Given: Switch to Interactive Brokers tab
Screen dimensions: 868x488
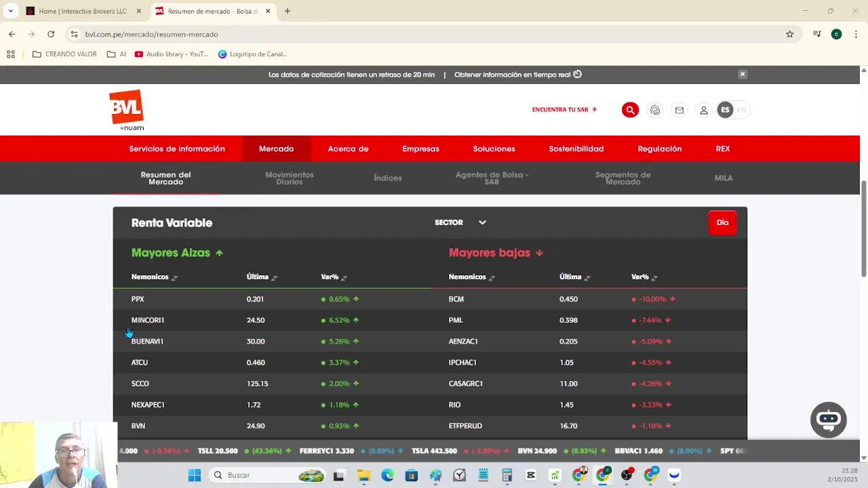Looking at the screenshot, I should [83, 11].
